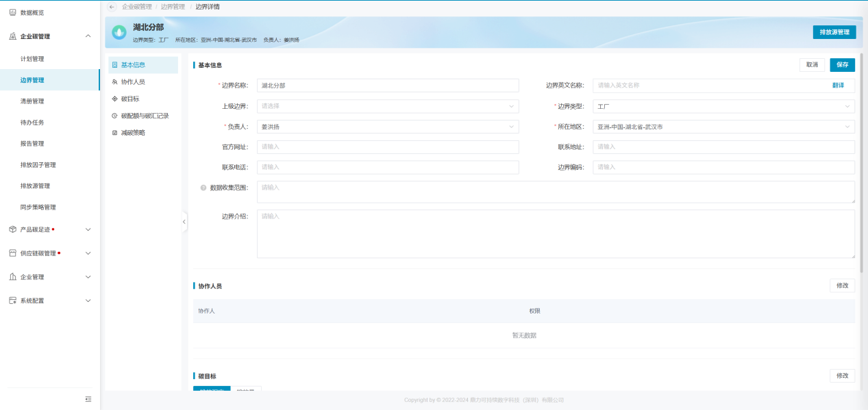The width and height of the screenshot is (868, 410).
Task: Switch to the 碳配额与碳汇记录 section
Action: [x=145, y=116]
